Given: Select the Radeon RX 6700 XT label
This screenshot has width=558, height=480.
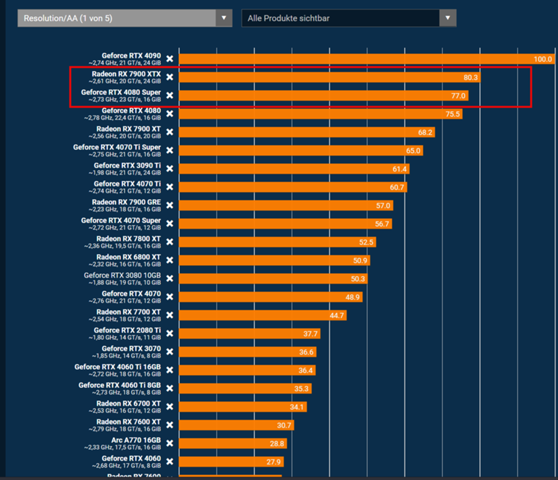Looking at the screenshot, I should pyautogui.click(x=128, y=403).
